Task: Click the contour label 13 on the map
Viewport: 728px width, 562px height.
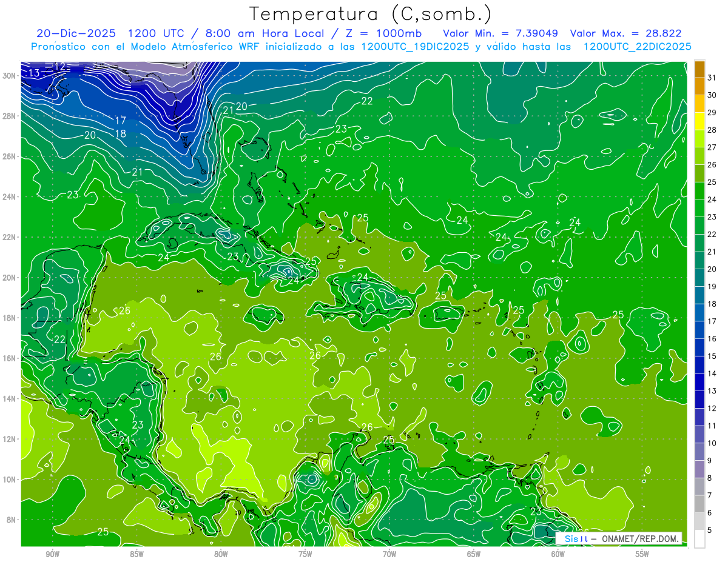Action: click(34, 73)
